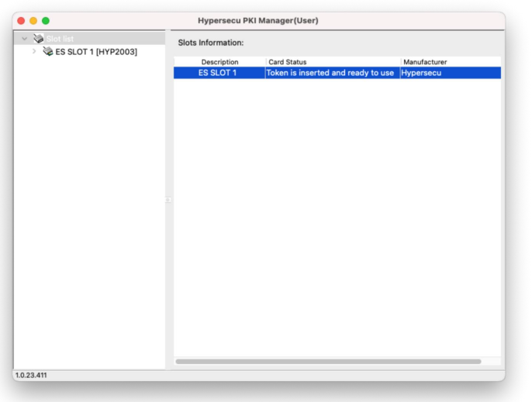The width and height of the screenshot is (532, 402).
Task: Close the Hypersecu PKI Manager window
Action: [x=21, y=21]
